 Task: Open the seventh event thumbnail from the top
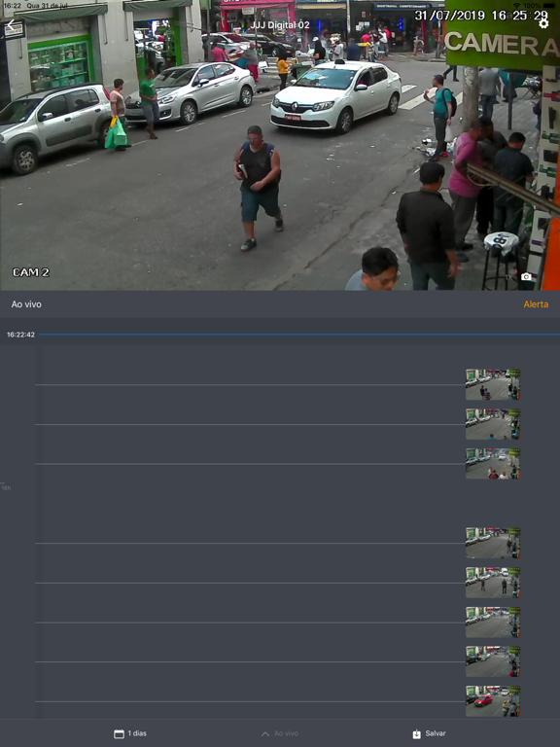click(x=493, y=661)
